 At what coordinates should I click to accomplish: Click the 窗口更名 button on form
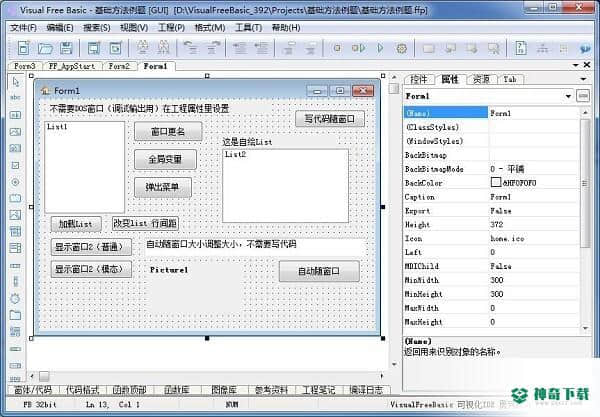(168, 132)
